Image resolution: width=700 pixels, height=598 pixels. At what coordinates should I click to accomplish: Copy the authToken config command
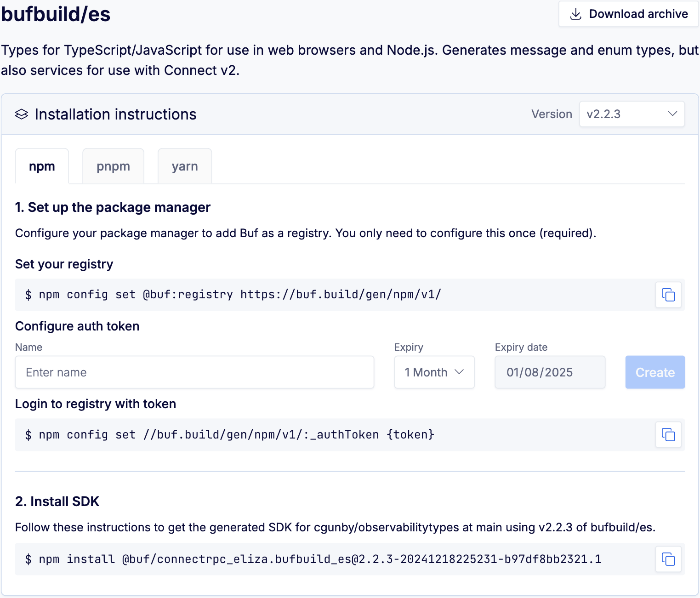point(668,434)
